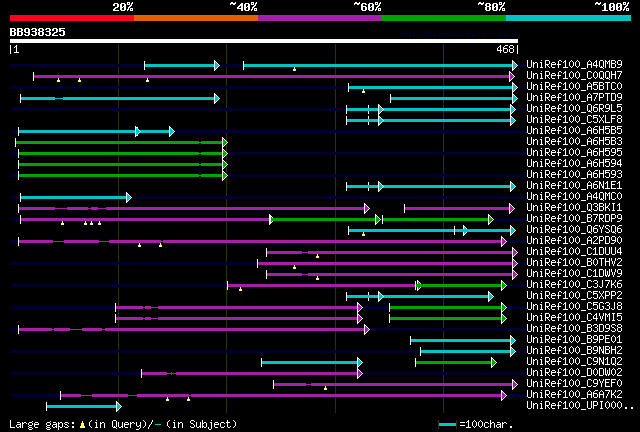Click the cyan ~100% identity color segment
This screenshot has width=640, height=432.
(x=569, y=18)
